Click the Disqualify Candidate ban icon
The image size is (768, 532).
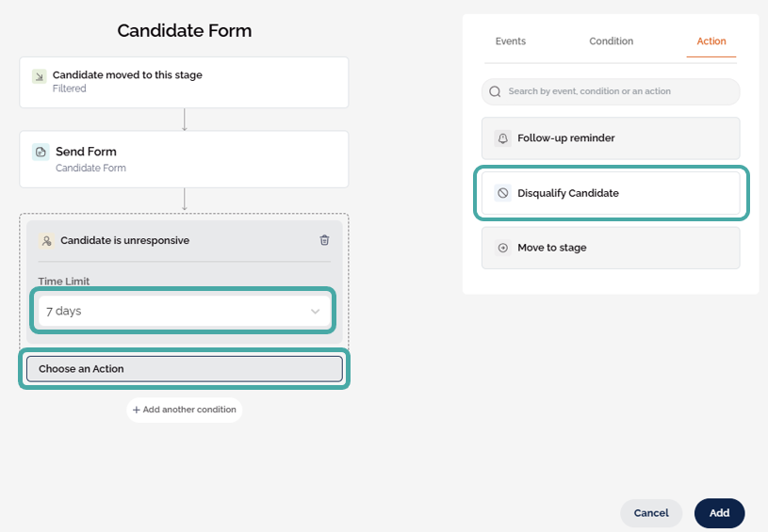(x=502, y=193)
